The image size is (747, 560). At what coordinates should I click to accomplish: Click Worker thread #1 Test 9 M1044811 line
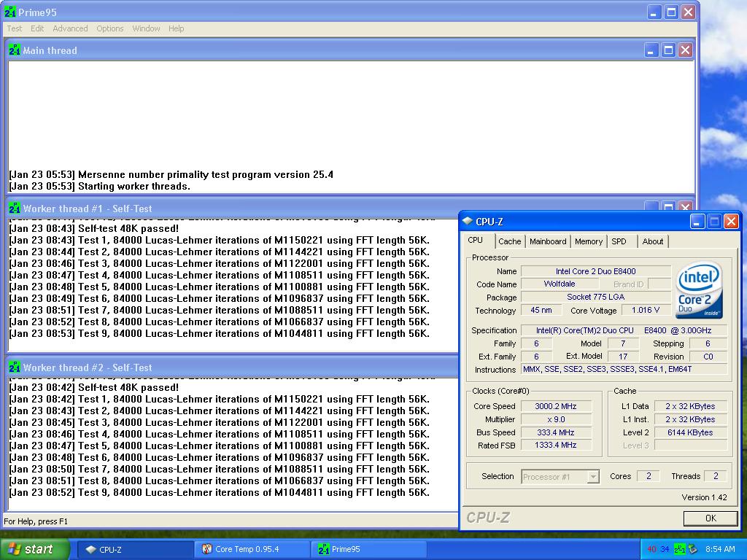click(x=219, y=333)
